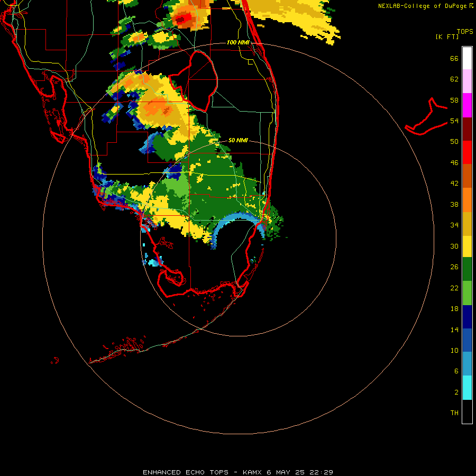Click the black TH legend swatch
476x476 pixels.
tap(467, 411)
